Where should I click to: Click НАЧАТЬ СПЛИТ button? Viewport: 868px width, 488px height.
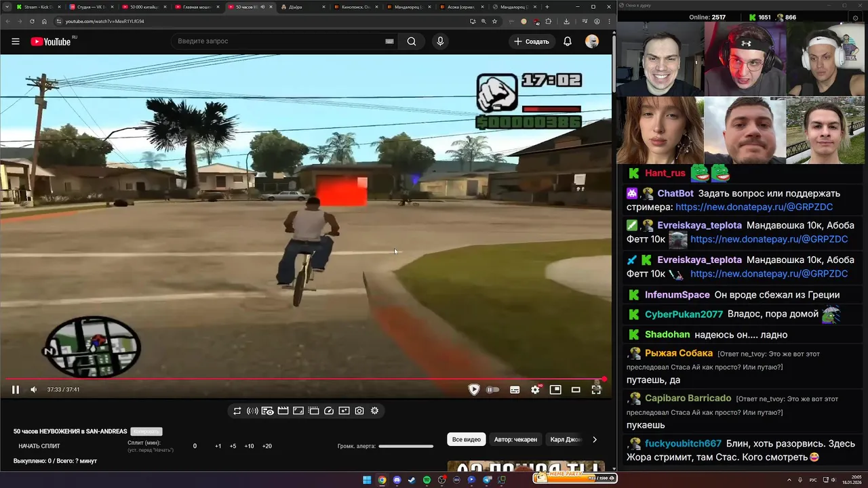point(39,446)
